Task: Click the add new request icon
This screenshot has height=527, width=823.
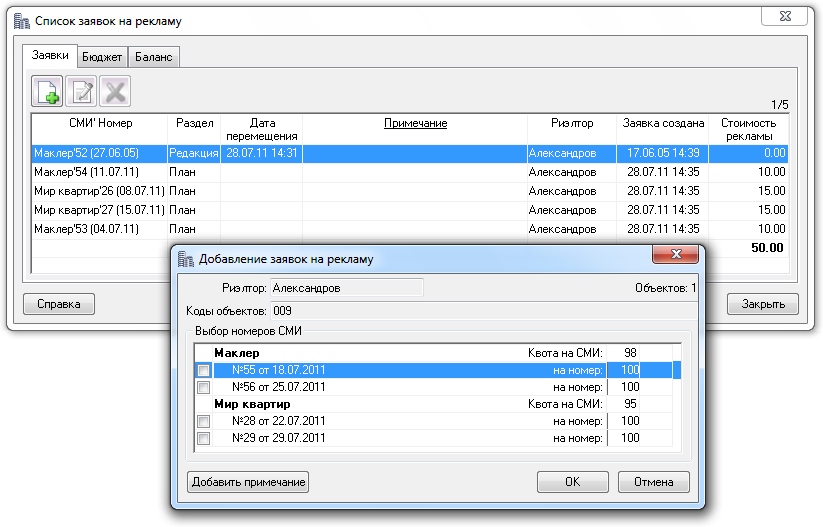Action: click(48, 93)
